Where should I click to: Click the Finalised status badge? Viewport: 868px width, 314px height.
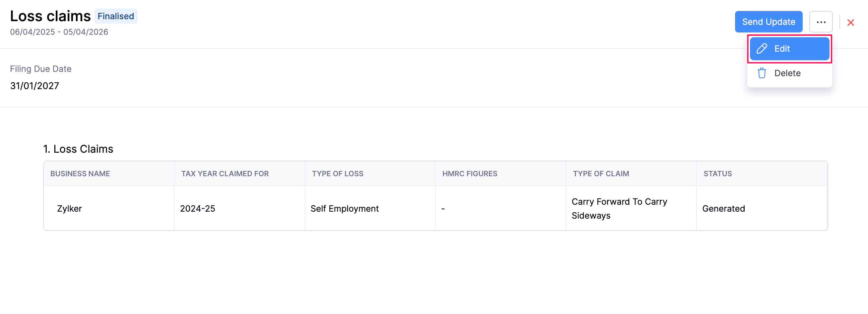(x=116, y=16)
